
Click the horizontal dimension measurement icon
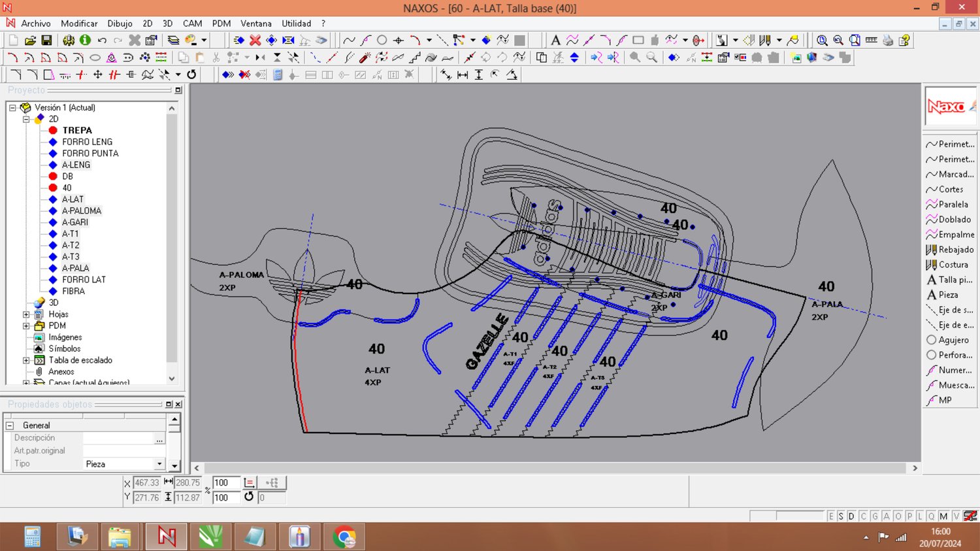(x=463, y=75)
